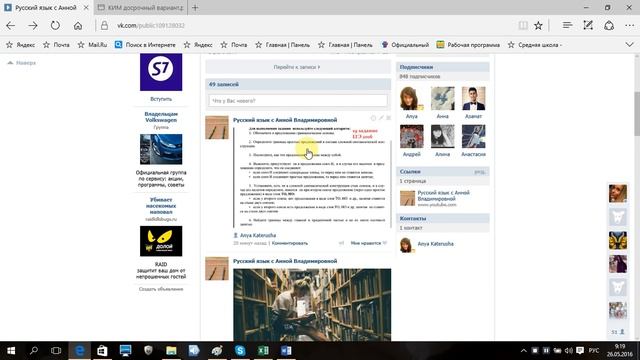Screen dimensions: 640x360
Task: Click the page vertical scrollbar thumb
Action: click(636, 113)
